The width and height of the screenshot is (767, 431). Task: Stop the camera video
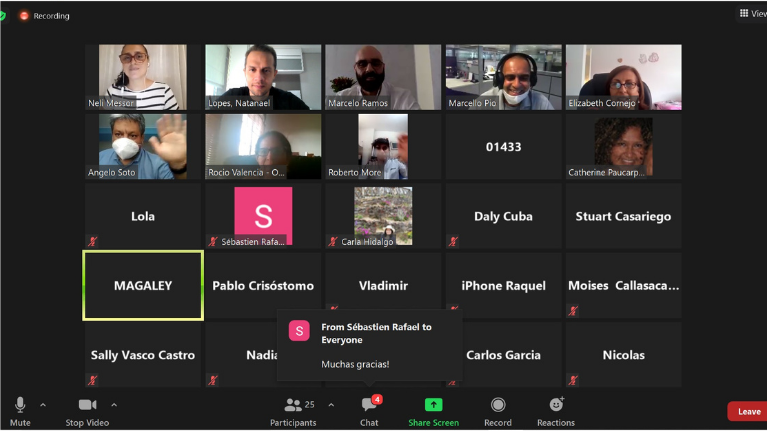coord(87,409)
